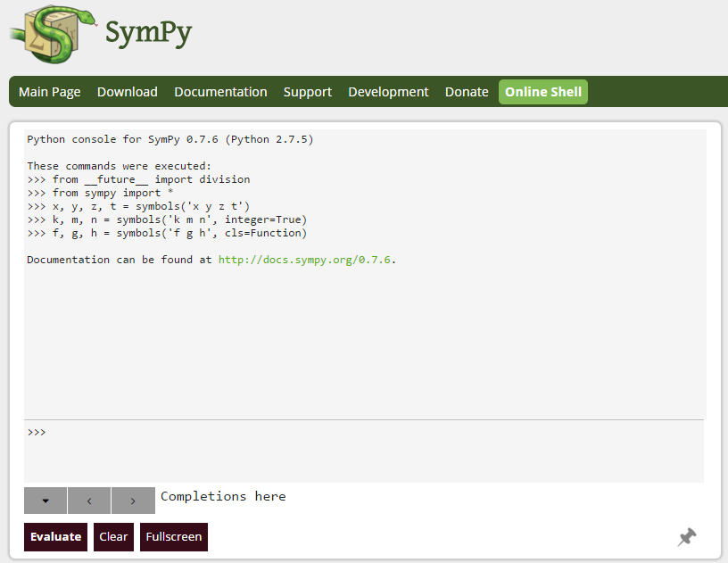Toggle the pin icon on the shell

686,537
